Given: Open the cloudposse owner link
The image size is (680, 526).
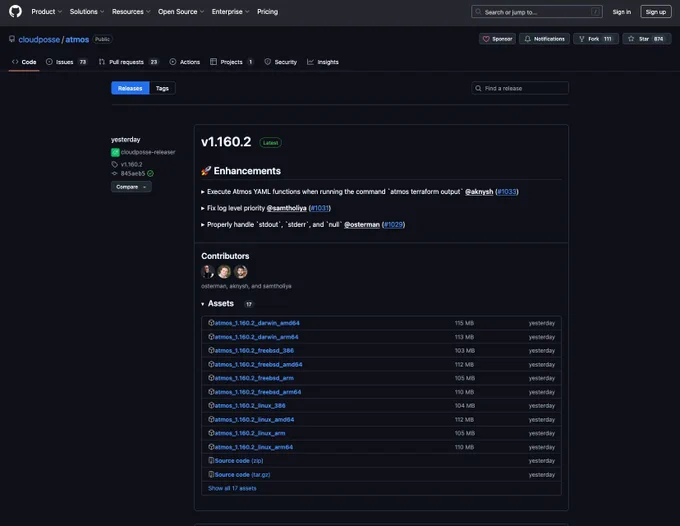Looking at the screenshot, I should click(39, 39).
